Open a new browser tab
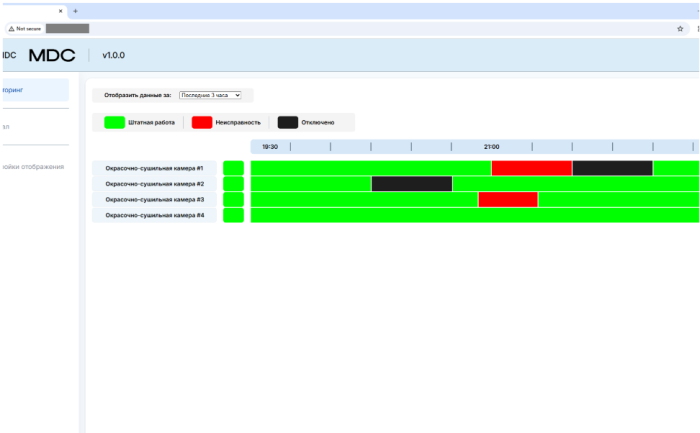This screenshot has width=700, height=433. coord(75,11)
